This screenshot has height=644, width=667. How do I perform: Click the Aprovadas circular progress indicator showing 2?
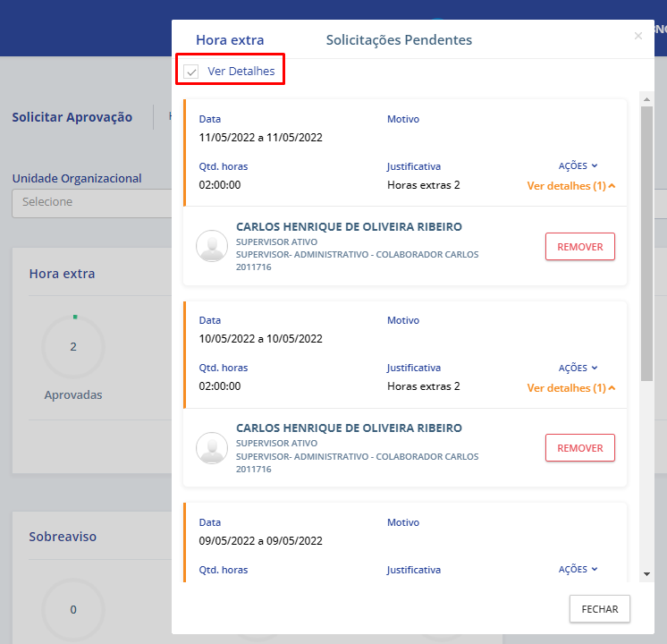click(x=73, y=347)
